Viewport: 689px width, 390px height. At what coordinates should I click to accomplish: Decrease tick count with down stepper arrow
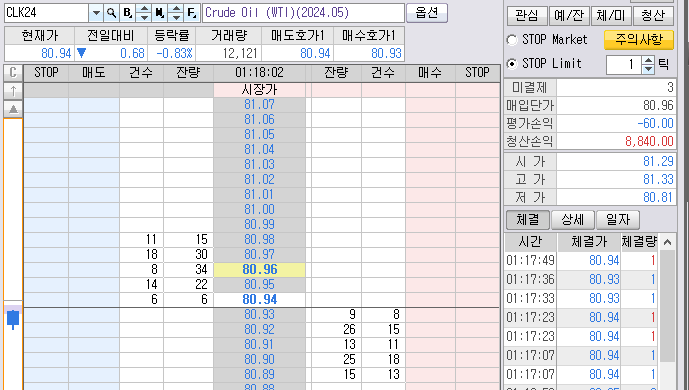click(648, 69)
